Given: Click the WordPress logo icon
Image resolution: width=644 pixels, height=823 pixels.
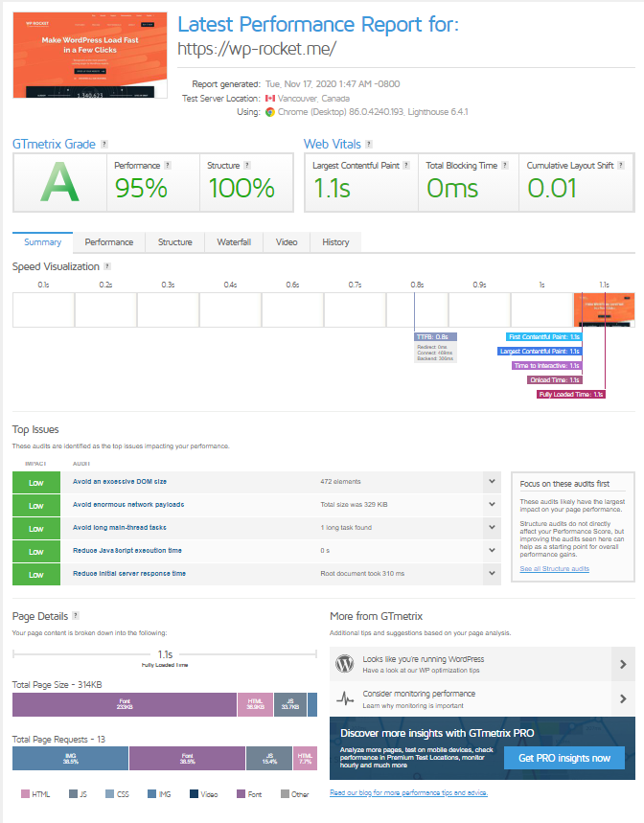Looking at the screenshot, I should tap(345, 664).
